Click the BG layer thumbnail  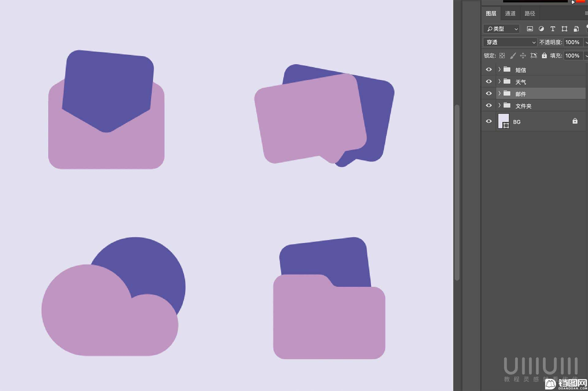(x=503, y=121)
